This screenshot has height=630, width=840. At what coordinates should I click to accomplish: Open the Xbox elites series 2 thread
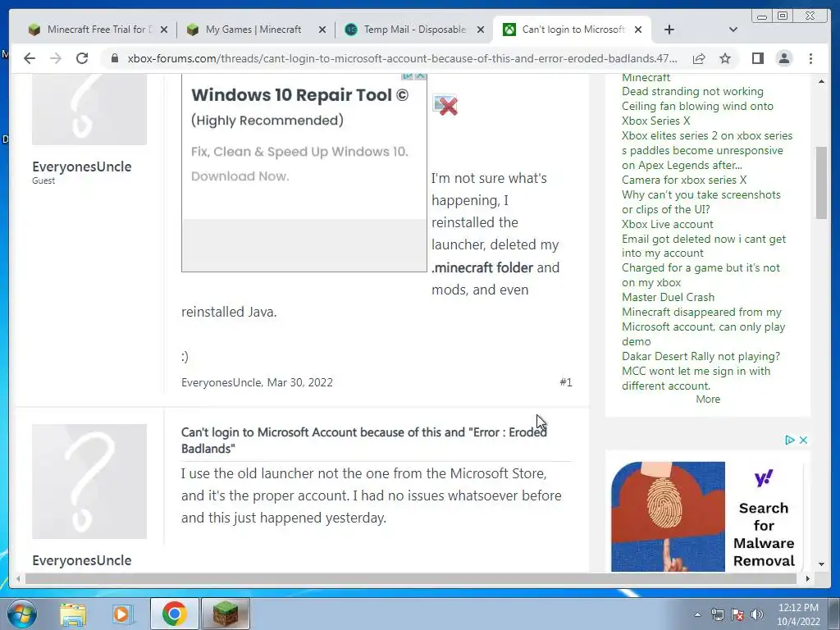coord(707,151)
